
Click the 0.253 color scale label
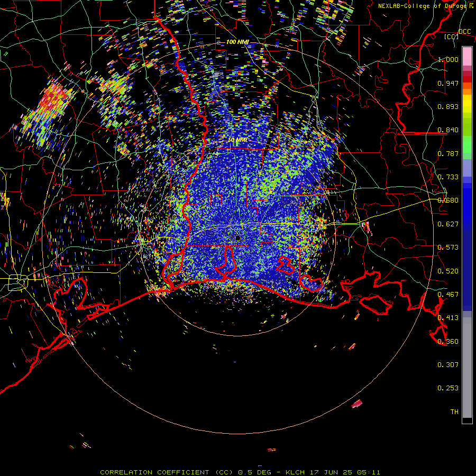pyautogui.click(x=448, y=388)
